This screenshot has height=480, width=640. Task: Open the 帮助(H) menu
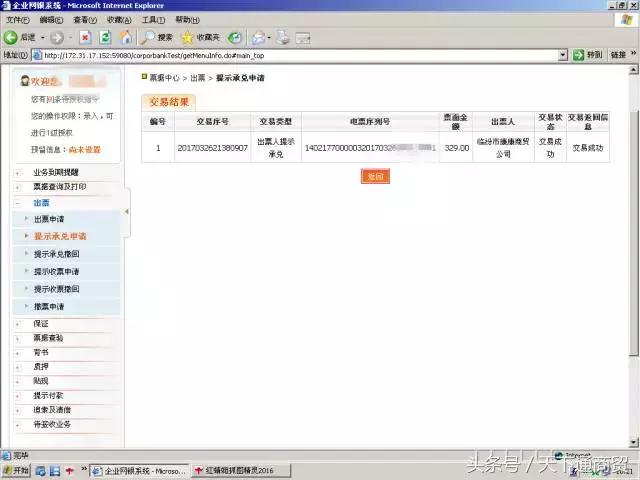pyautogui.click(x=187, y=20)
